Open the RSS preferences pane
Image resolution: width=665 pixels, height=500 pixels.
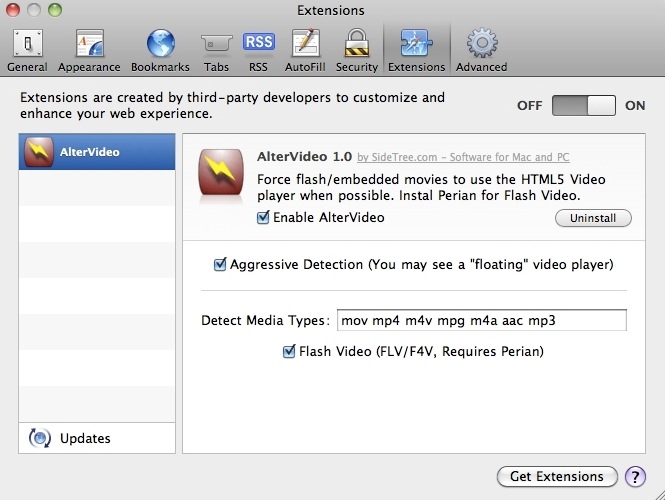click(x=258, y=50)
